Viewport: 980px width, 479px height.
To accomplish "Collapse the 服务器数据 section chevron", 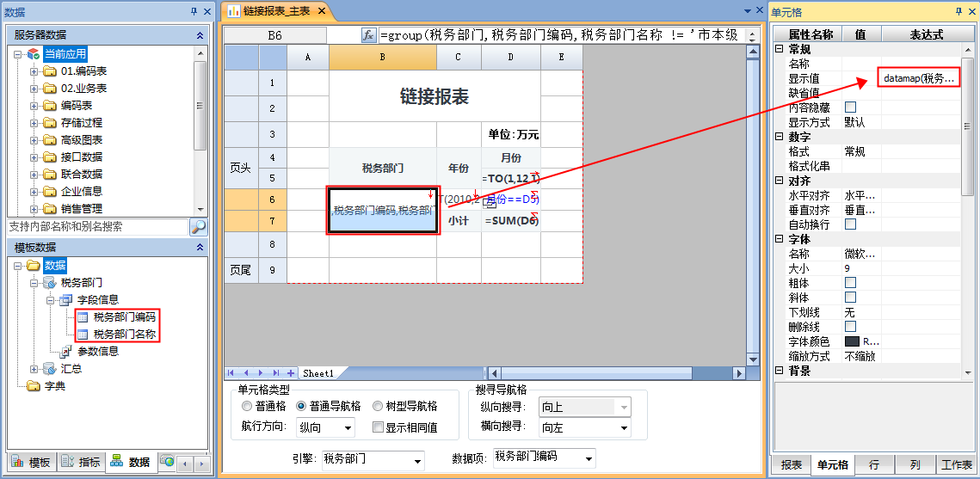I will [200, 35].
